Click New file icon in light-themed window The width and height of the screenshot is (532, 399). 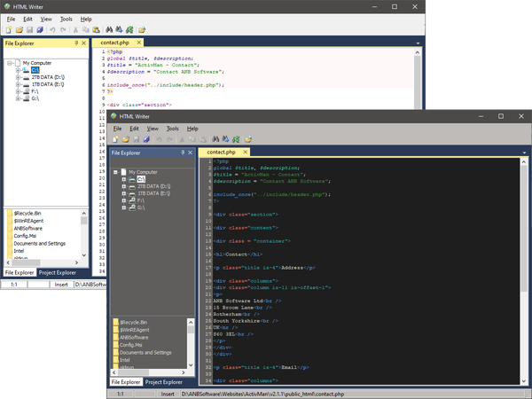[x=9, y=29]
